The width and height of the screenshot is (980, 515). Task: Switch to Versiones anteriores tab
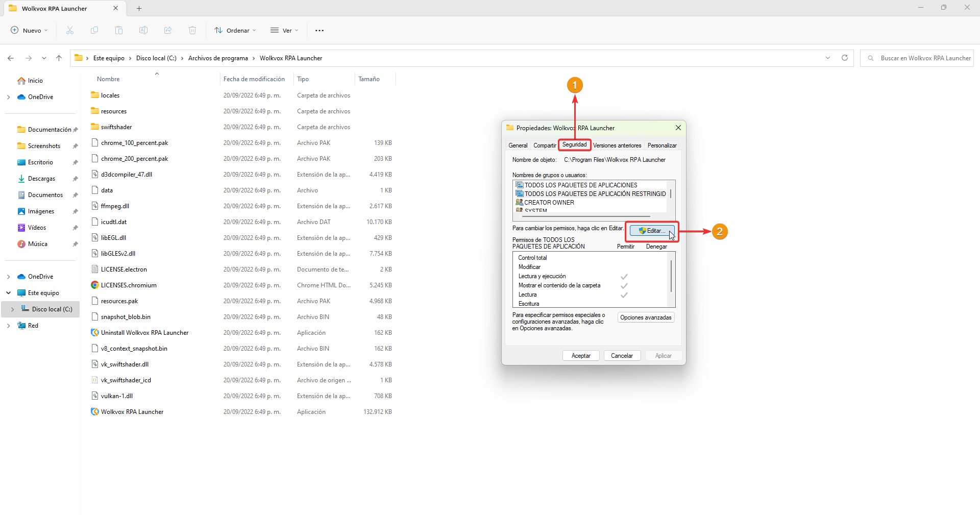click(617, 145)
